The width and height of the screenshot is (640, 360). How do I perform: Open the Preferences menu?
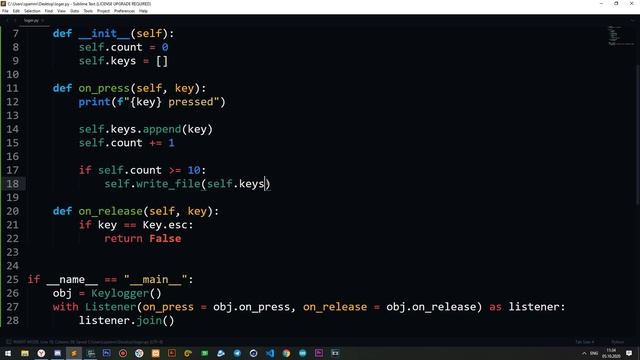[x=124, y=11]
